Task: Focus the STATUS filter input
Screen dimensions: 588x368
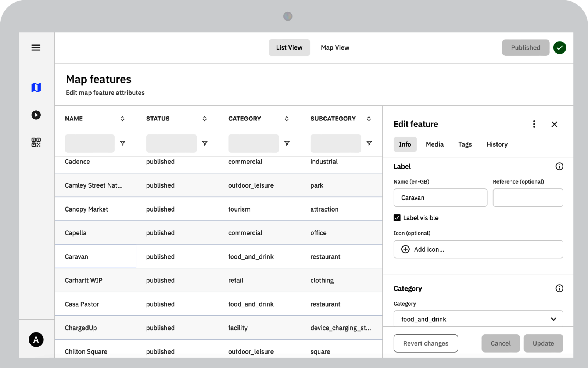Action: [x=171, y=143]
